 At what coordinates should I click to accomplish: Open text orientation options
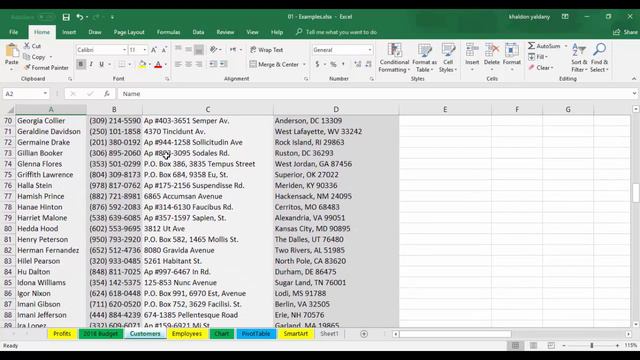(215, 50)
